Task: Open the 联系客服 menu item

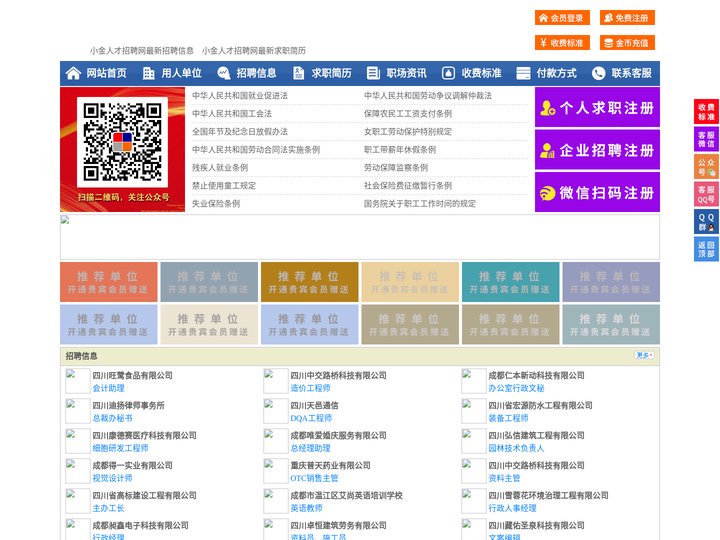Action: coord(631,73)
